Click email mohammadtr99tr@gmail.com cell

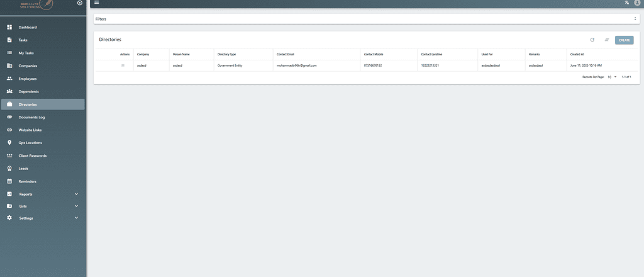click(x=297, y=65)
